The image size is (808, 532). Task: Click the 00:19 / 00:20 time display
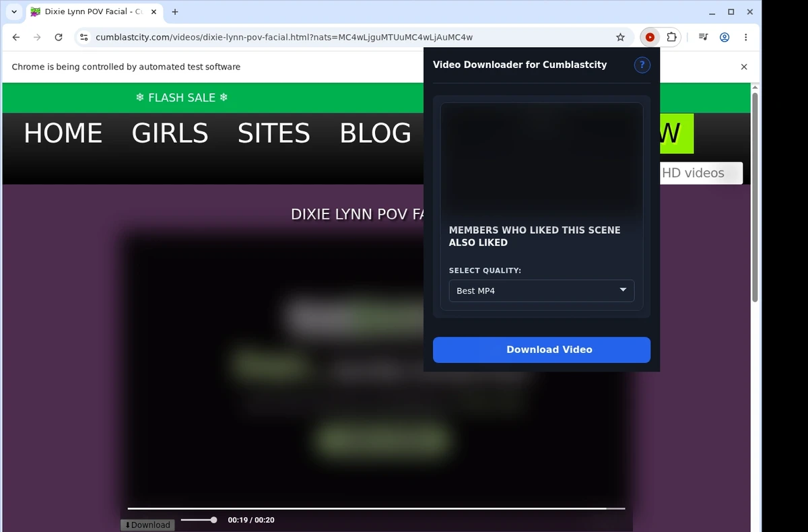[251, 520]
